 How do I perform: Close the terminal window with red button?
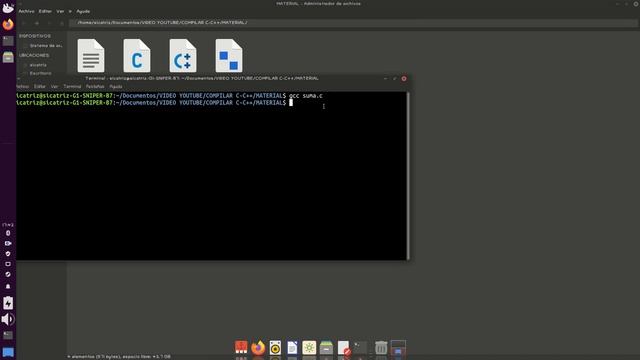click(x=404, y=78)
